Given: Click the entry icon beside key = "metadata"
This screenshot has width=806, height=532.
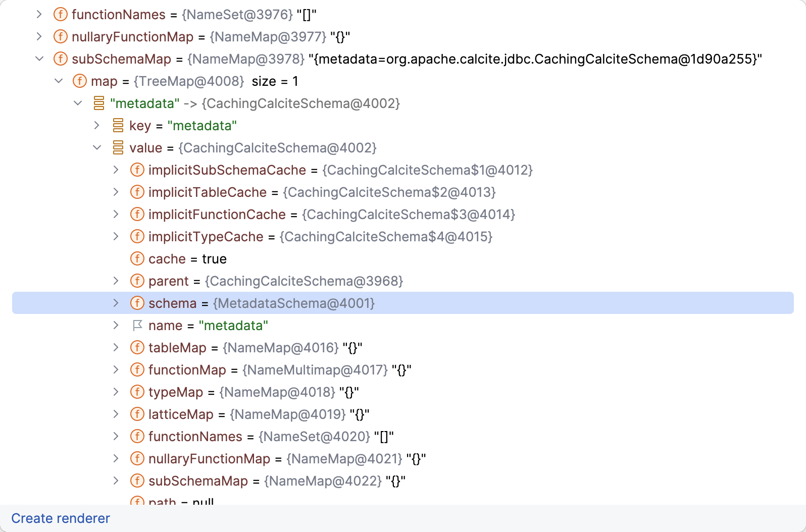Looking at the screenshot, I should [118, 126].
